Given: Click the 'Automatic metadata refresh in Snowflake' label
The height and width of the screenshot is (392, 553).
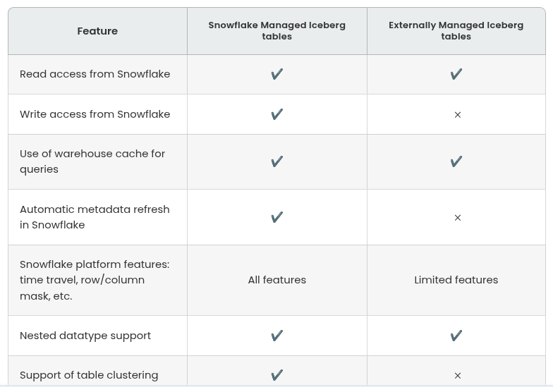Looking at the screenshot, I should [95, 217].
